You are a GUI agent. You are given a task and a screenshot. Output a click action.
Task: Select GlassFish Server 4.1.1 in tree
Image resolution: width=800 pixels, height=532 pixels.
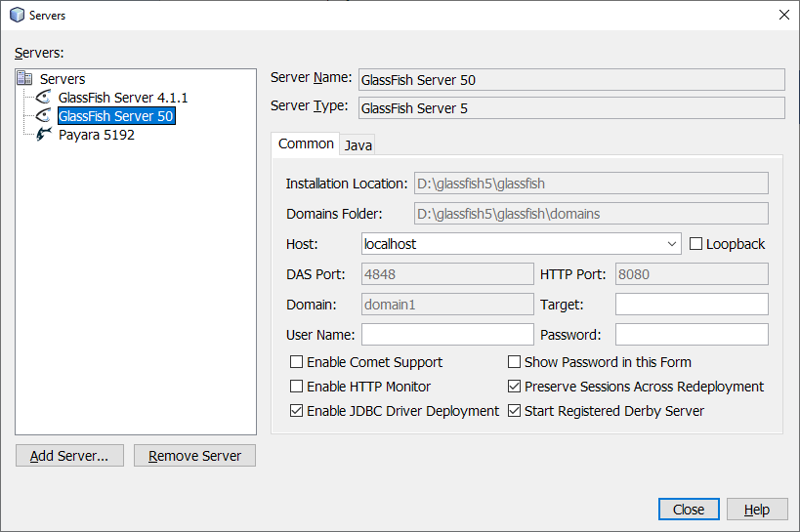(x=123, y=98)
